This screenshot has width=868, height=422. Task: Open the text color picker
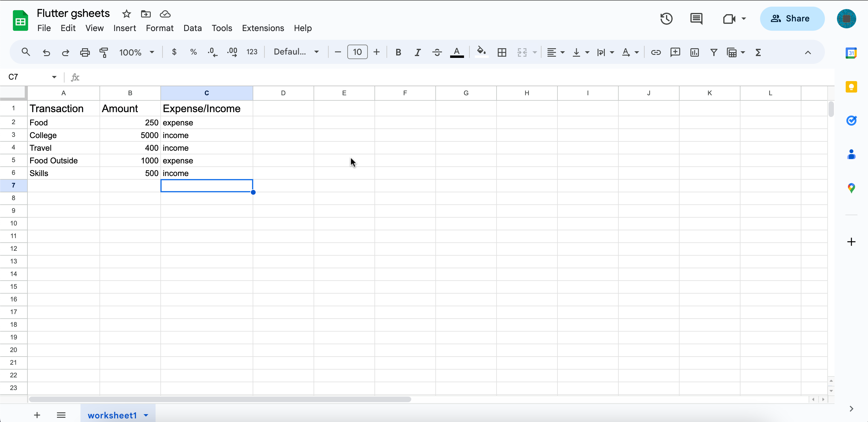(457, 52)
